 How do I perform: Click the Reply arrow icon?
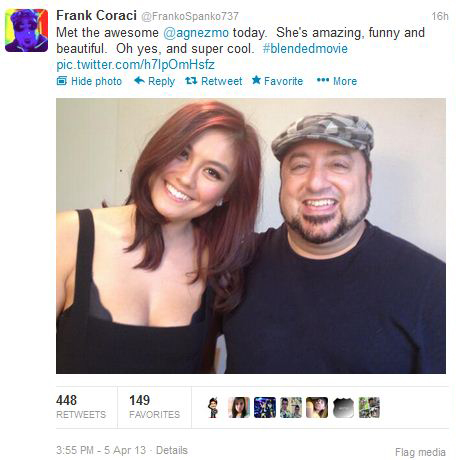(139, 80)
